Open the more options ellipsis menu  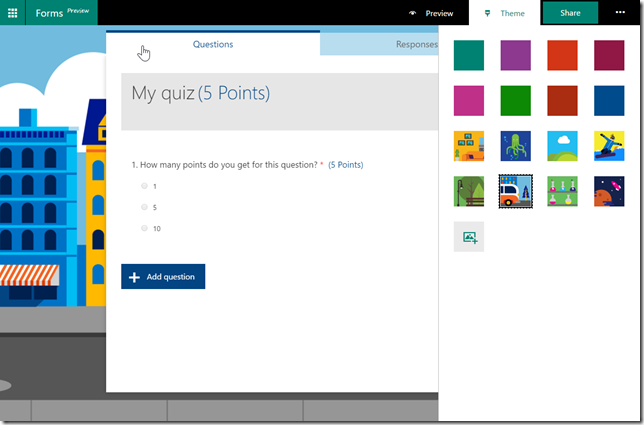click(x=620, y=12)
